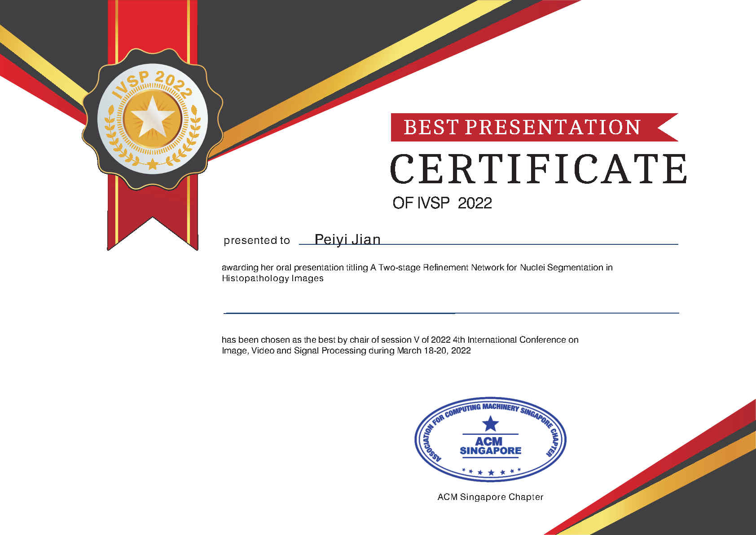Screen dimensions: 756x535
Task: Click the red BEST PRESENTATION banner
Action: point(534,127)
